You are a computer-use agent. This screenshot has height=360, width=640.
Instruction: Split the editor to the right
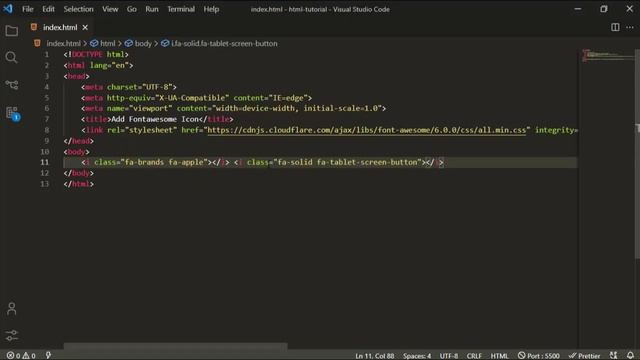[615, 27]
